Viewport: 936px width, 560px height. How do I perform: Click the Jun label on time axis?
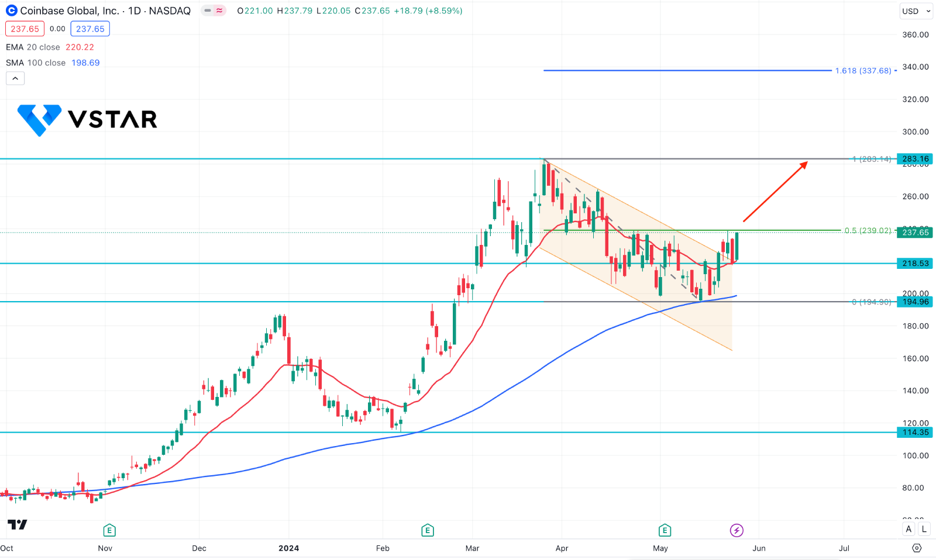(759, 548)
